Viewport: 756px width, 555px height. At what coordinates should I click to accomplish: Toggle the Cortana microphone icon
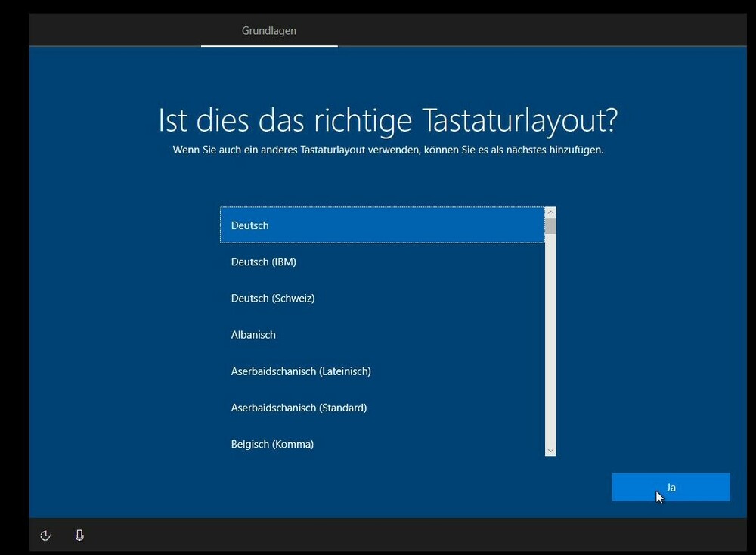point(79,535)
